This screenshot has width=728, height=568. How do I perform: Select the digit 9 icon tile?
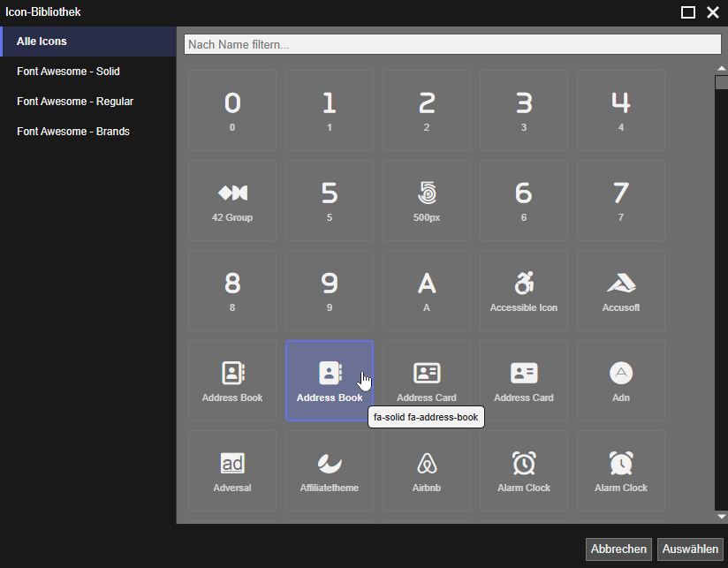point(330,291)
